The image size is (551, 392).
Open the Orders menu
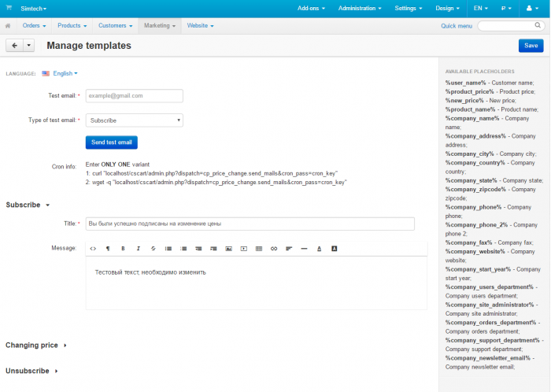(x=34, y=26)
